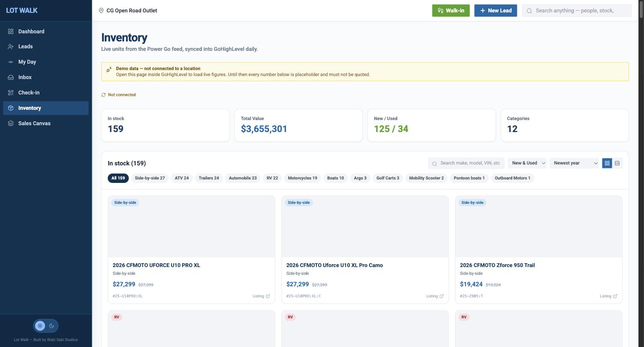
Task: Filter by Trailers 24 chip
Action: point(209,178)
